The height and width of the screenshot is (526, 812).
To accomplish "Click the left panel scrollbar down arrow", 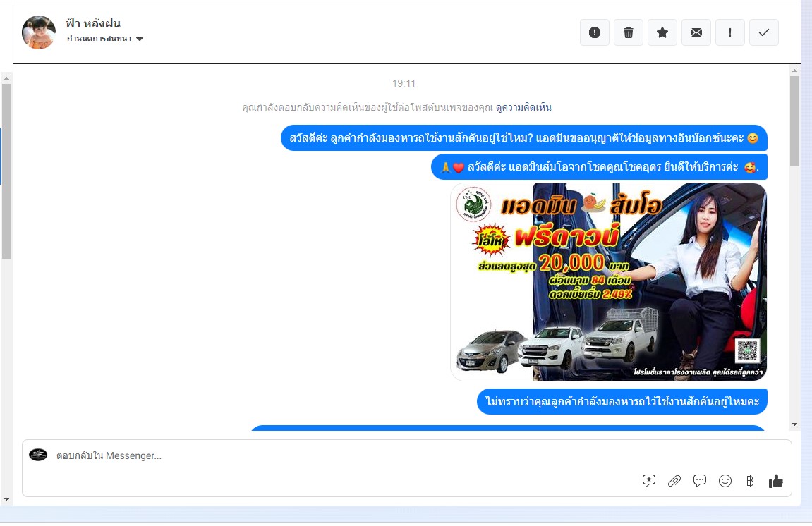I will coord(6,500).
